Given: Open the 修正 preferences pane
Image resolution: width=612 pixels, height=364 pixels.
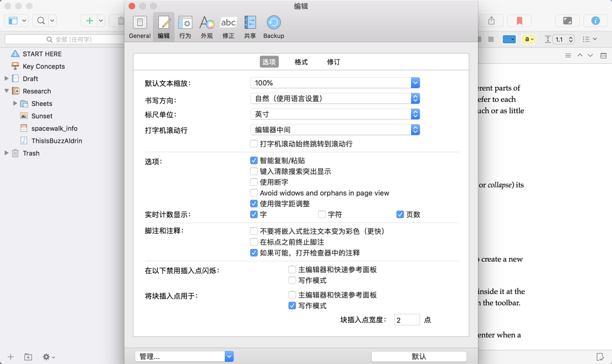Looking at the screenshot, I should click(x=228, y=26).
